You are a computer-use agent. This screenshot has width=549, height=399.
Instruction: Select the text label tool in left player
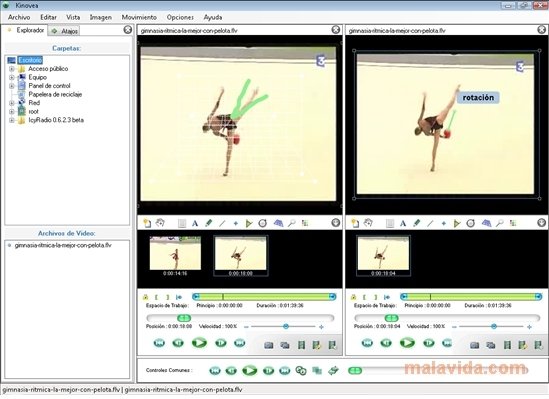(195, 223)
